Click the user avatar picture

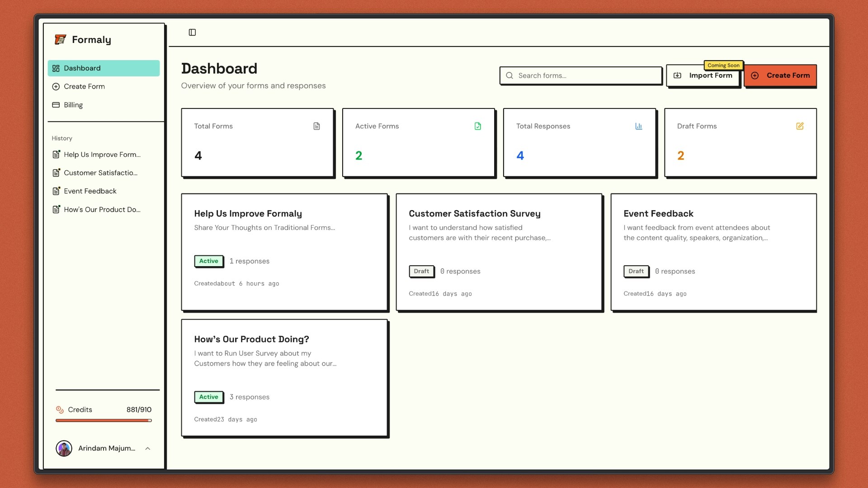coord(64,448)
